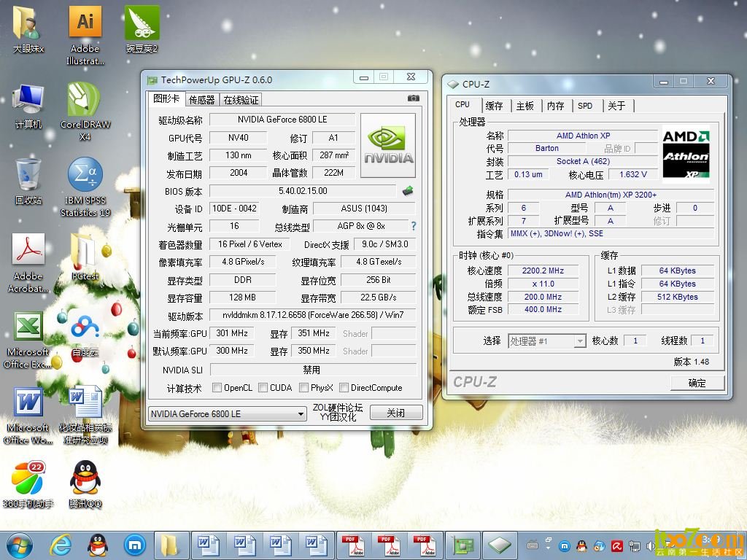Expand the 处理器 #1 selection dropdown in CPU-Z
747x560 pixels.
pos(580,341)
